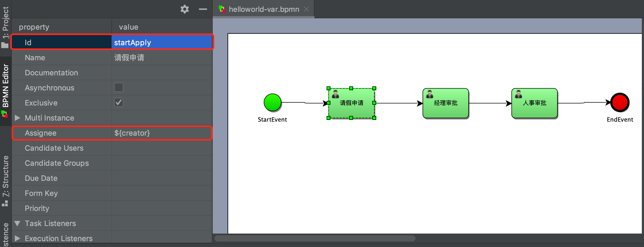The width and height of the screenshot is (644, 247).
Task: Select the 'Candidate Users' property label
Action: 54,148
